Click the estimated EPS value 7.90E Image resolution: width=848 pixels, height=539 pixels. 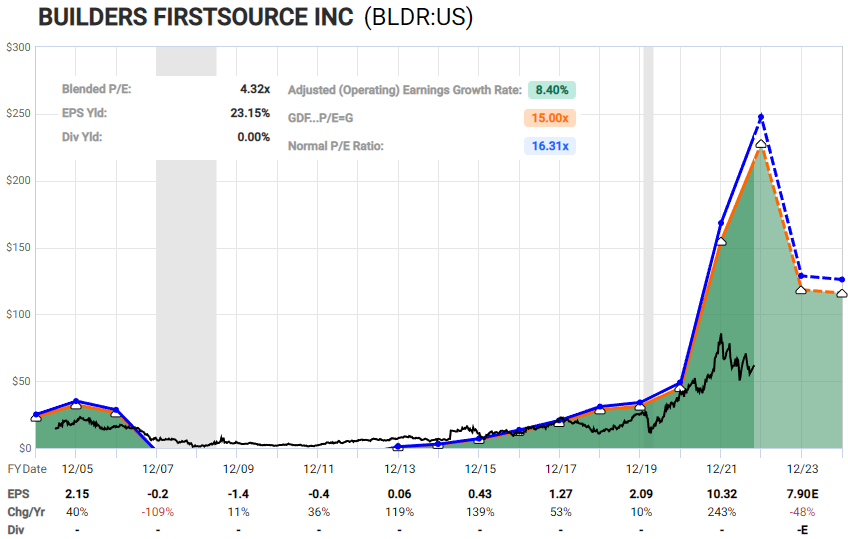click(803, 494)
